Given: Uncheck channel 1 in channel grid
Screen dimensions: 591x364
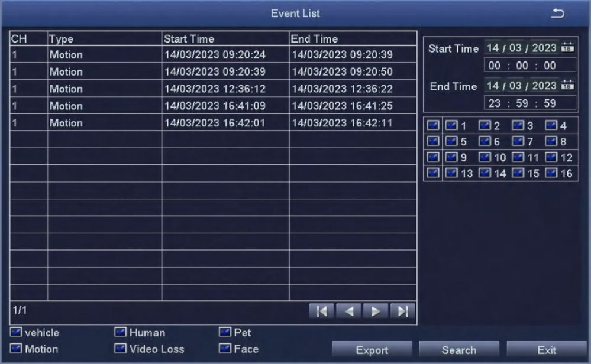Looking at the screenshot, I should (x=452, y=126).
